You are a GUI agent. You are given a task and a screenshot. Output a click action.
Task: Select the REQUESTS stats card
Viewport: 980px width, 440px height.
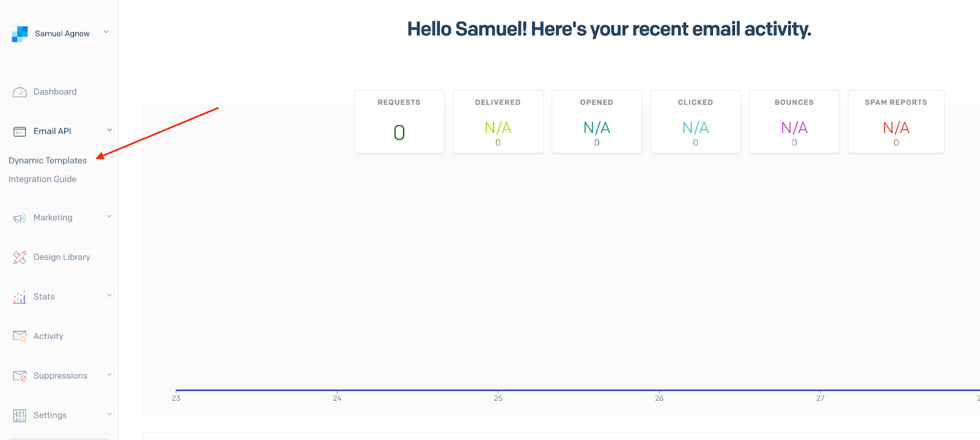click(x=399, y=121)
